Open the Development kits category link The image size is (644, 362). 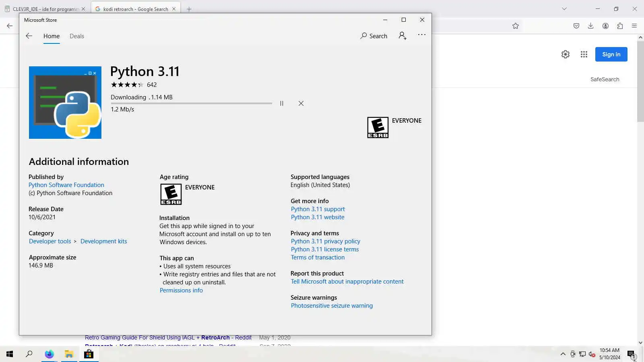pos(104,241)
